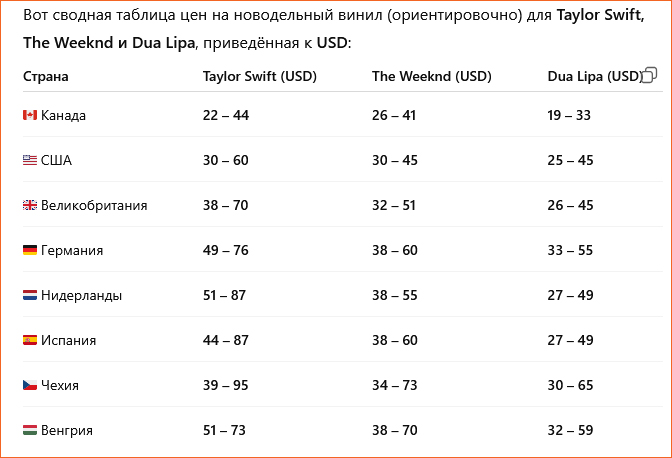Click the Страна column header
The width and height of the screenshot is (672, 458).
point(46,77)
